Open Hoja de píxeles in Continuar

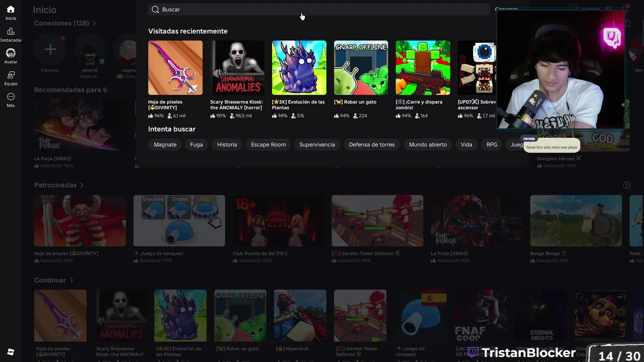60,316
